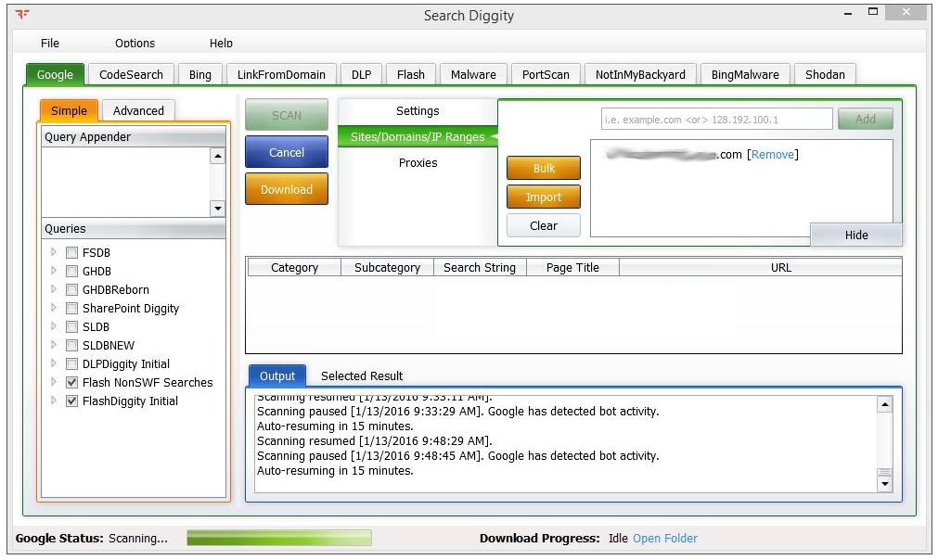This screenshot has height=560, width=938.
Task: Open the Settings section
Action: (418, 110)
